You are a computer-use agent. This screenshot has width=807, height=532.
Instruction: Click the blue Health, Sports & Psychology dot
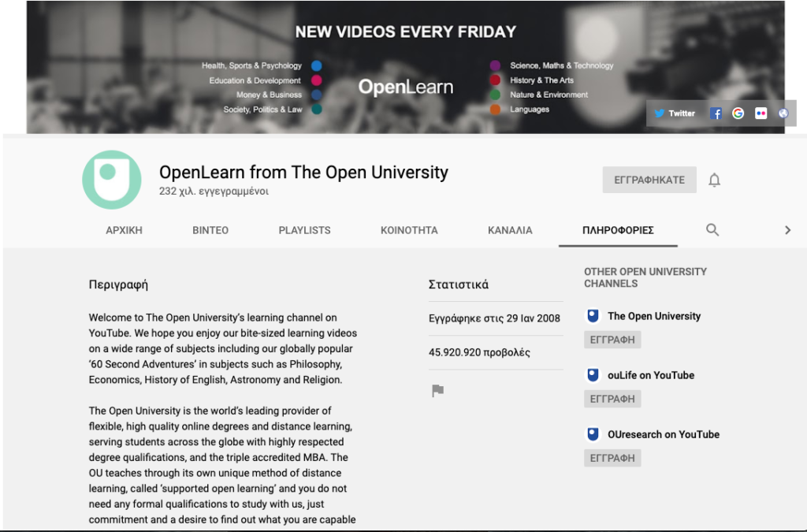(x=317, y=65)
